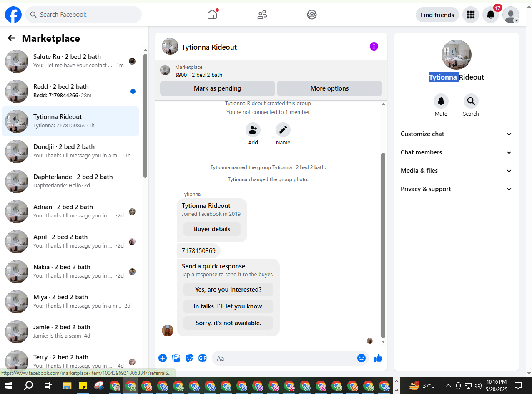Viewport: 532px width, 394px height.
Task: Open File Explorer from the taskbar
Action: (67, 386)
